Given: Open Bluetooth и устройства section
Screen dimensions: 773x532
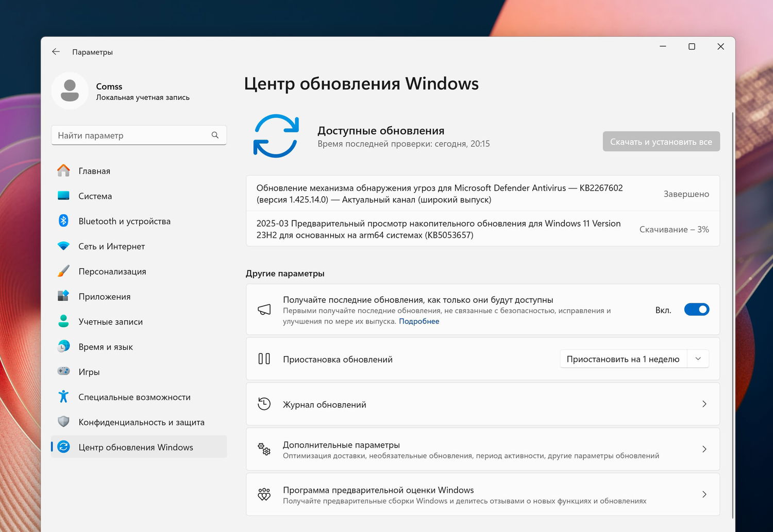Looking at the screenshot, I should [x=139, y=221].
